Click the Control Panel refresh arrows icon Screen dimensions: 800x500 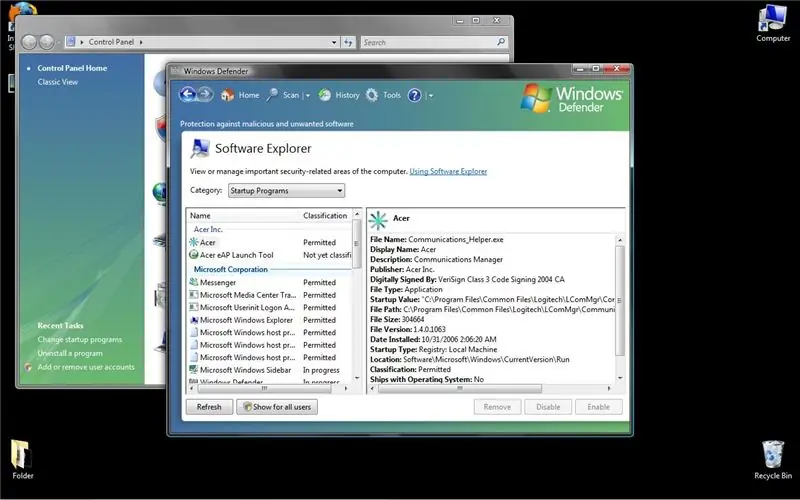coord(348,42)
